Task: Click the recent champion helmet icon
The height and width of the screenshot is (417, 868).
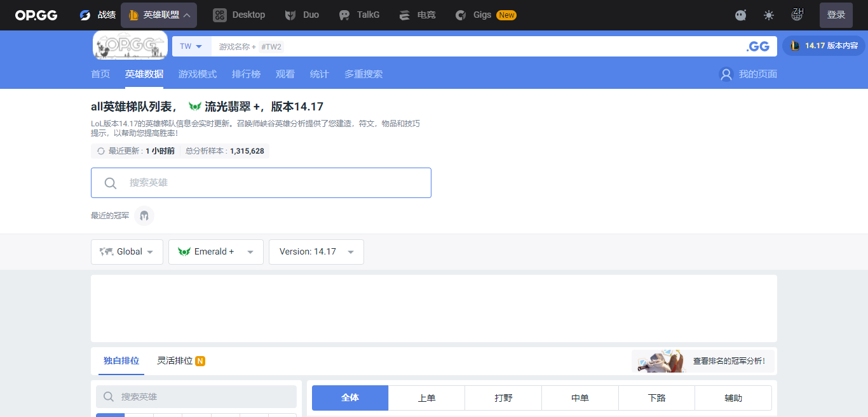Action: point(144,216)
